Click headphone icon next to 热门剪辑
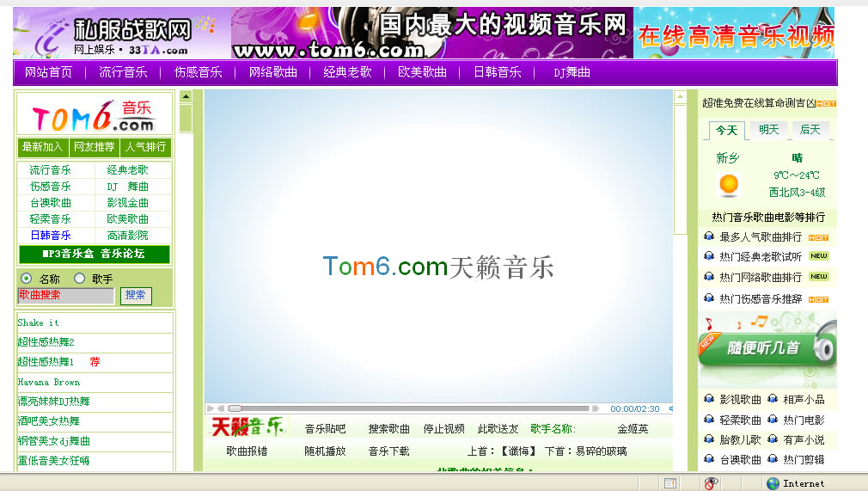Image resolution: width=868 pixels, height=491 pixels. pyautogui.click(x=773, y=459)
